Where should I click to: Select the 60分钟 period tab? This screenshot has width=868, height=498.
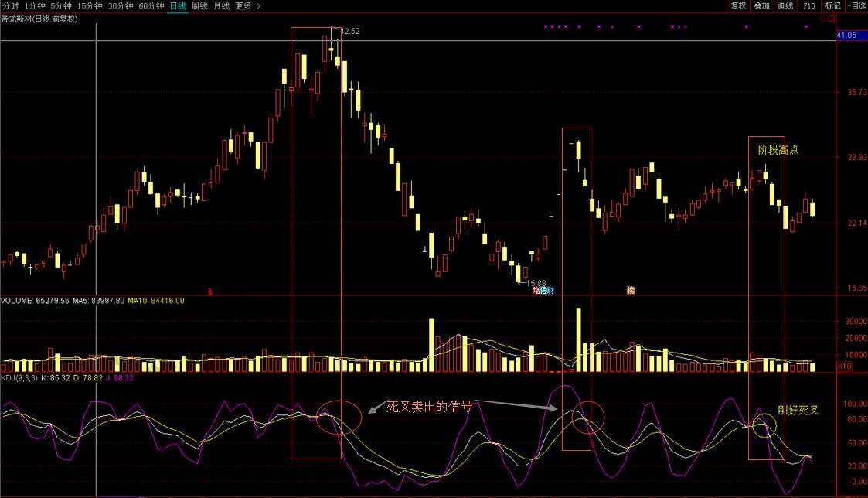point(151,5)
